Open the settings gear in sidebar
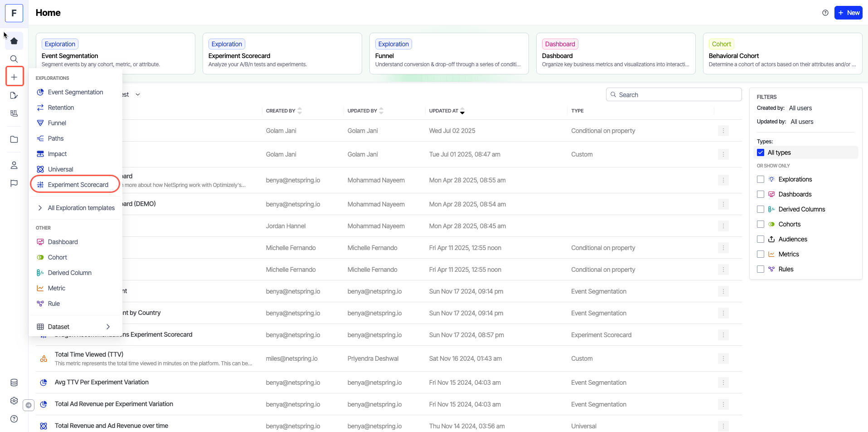Screen dimensions: 868x432 point(14,401)
